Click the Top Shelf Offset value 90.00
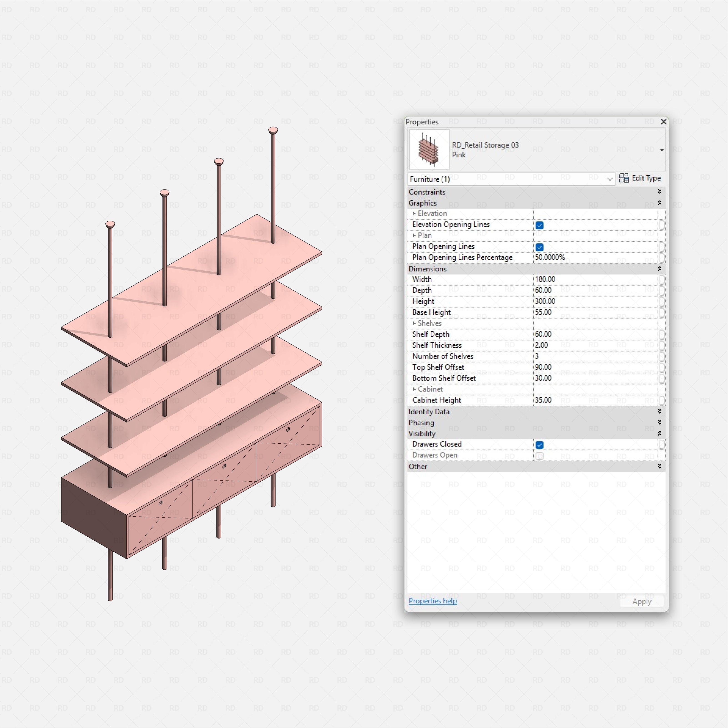The height and width of the screenshot is (728, 728). point(595,367)
